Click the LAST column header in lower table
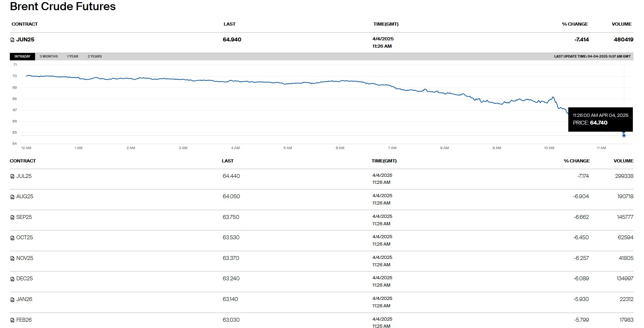Screen dimensions: 644x328 [227, 161]
